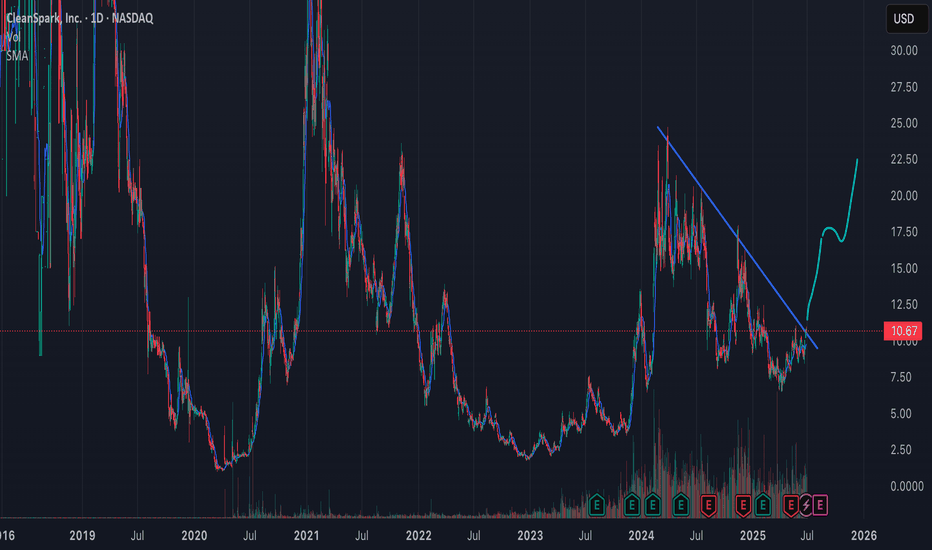Select the blue descending trend line

(x=737, y=238)
